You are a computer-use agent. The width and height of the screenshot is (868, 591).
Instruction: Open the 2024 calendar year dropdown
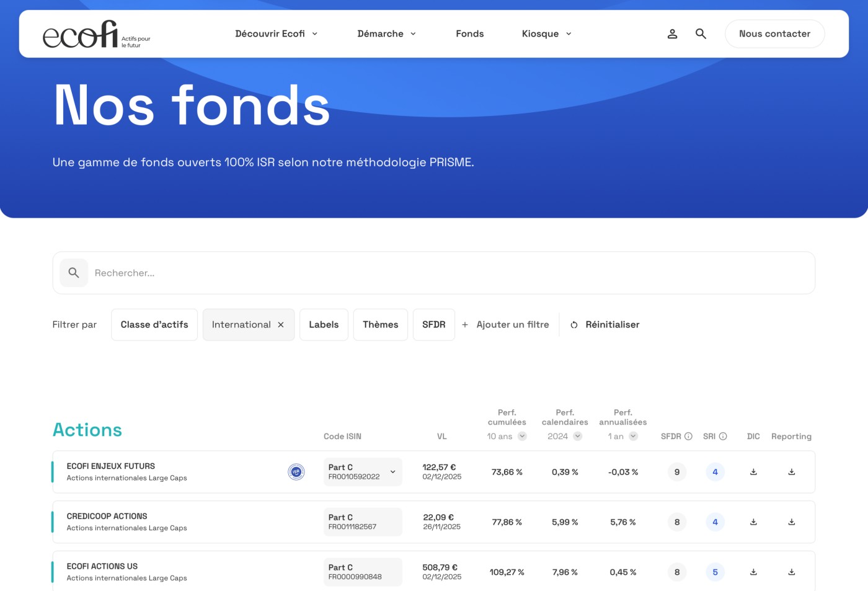(x=578, y=436)
